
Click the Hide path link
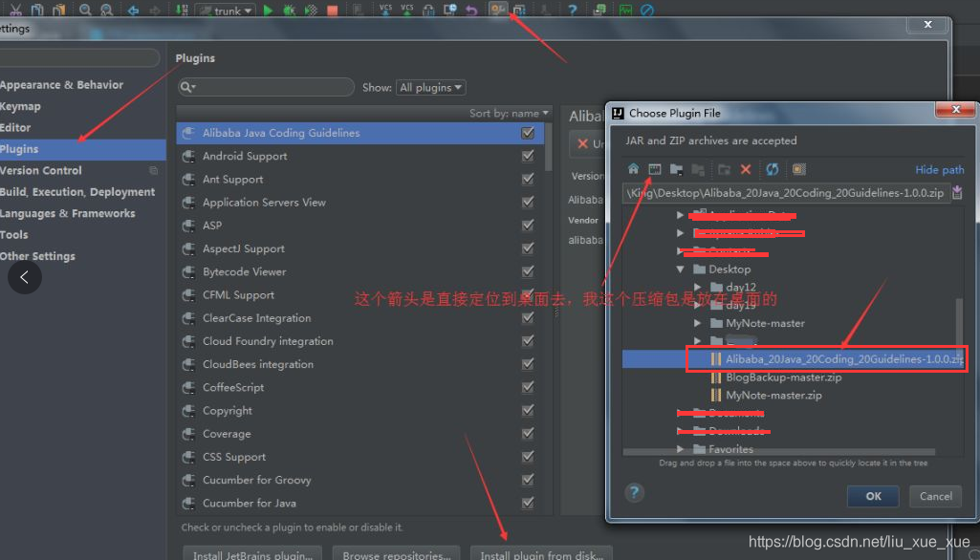tap(940, 169)
